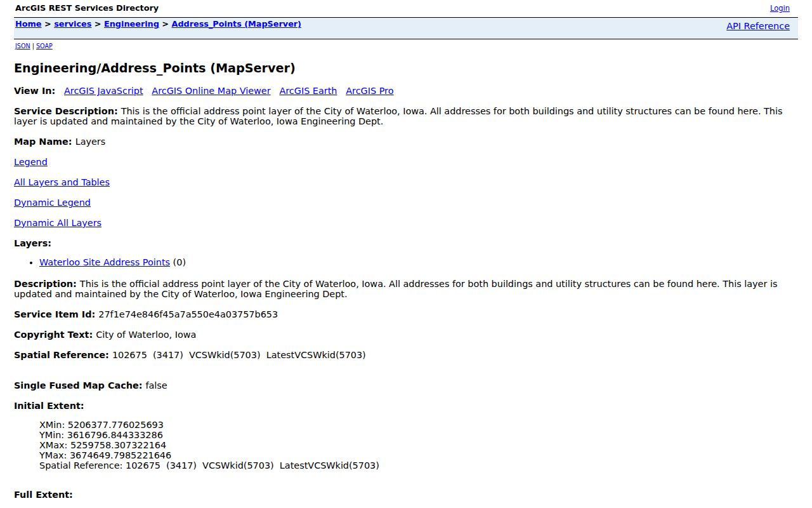Open the Login link
The width and height of the screenshot is (812, 508).
tap(780, 8)
